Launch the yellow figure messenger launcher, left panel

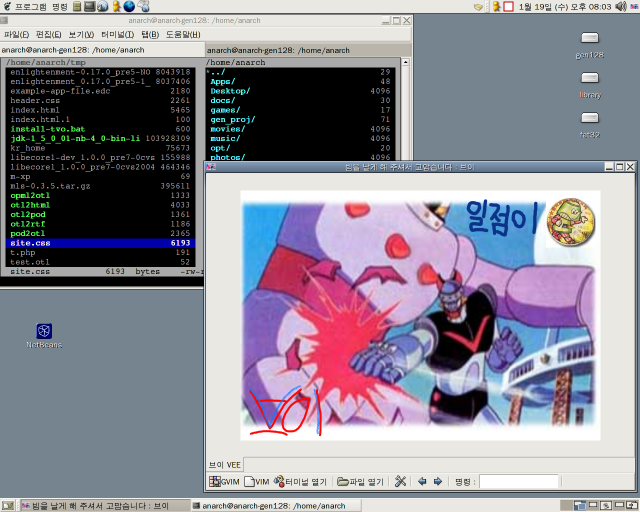[116, 6]
